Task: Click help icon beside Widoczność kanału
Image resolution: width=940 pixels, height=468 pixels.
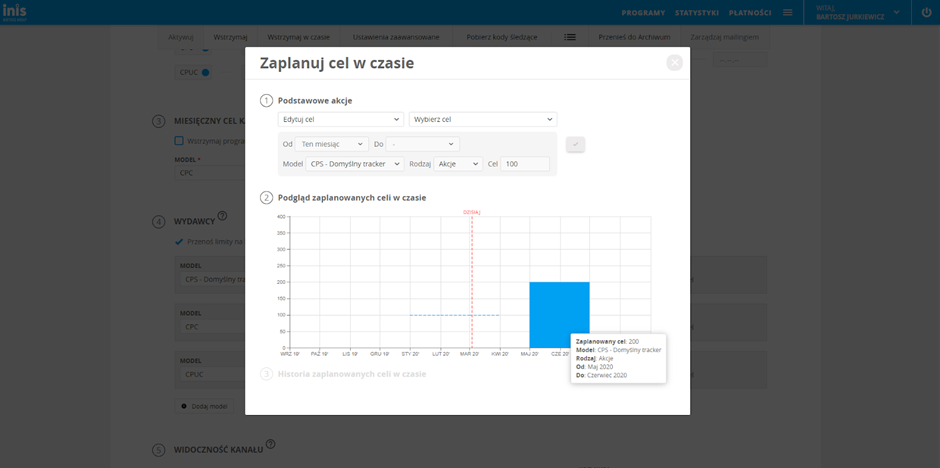Action: (270, 445)
